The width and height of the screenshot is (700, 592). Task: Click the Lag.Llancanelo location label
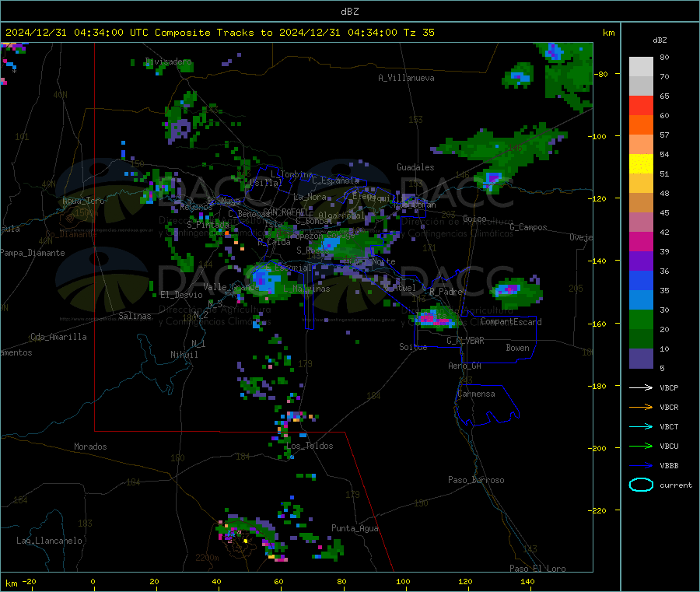point(49,541)
